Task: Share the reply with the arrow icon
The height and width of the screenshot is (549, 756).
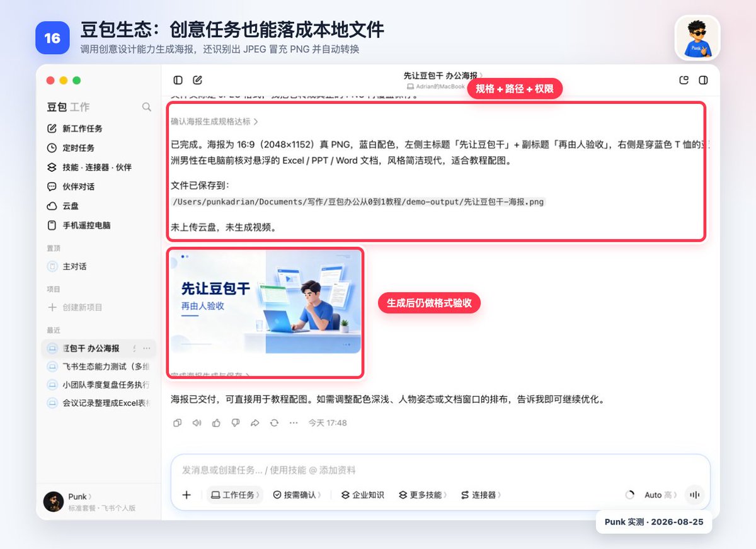Action: 255,423
